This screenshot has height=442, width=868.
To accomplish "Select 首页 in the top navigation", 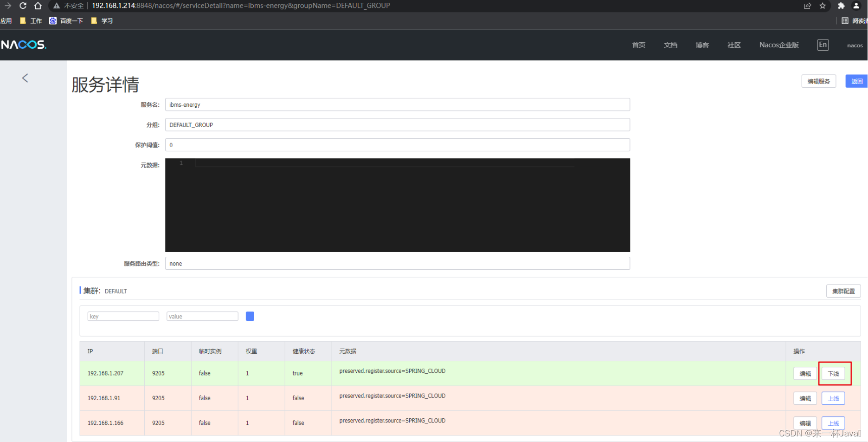I will 638,45.
